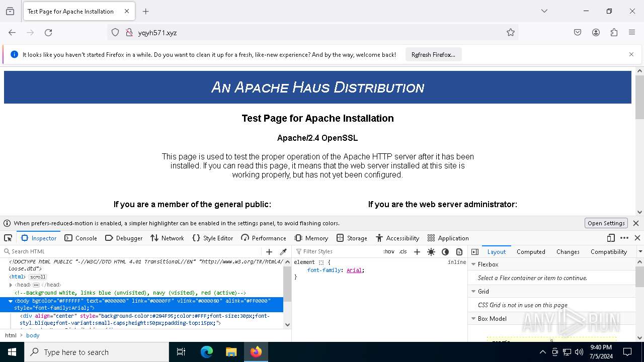Open the Firefox account icon
This screenshot has width=644, height=362.
click(x=596, y=32)
